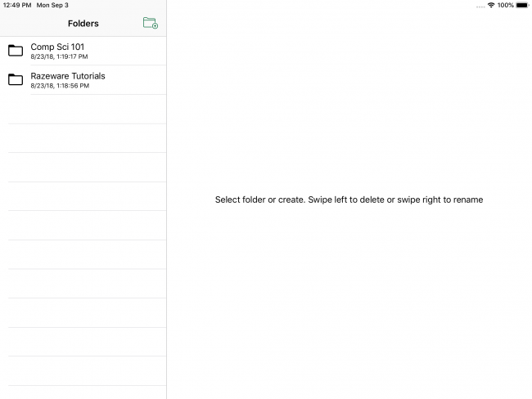Click the 1:19:17 PM folder timestamp
Viewport: 532px width, 399px height.
[59, 56]
